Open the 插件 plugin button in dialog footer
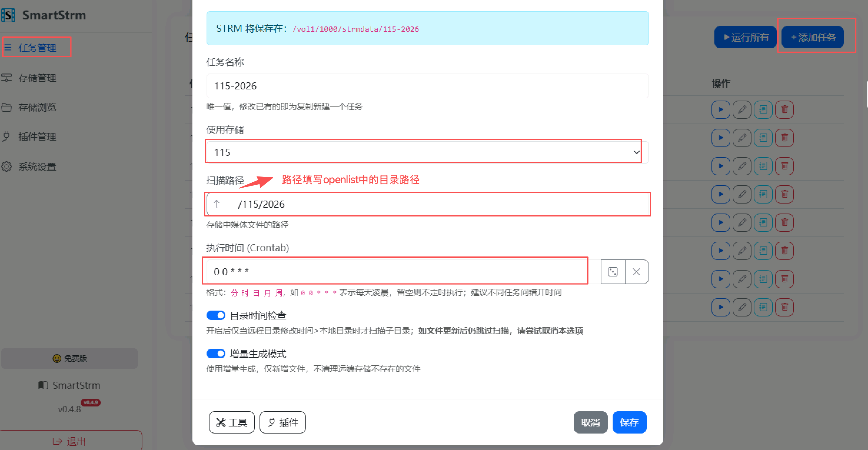868x450 pixels. (x=282, y=422)
